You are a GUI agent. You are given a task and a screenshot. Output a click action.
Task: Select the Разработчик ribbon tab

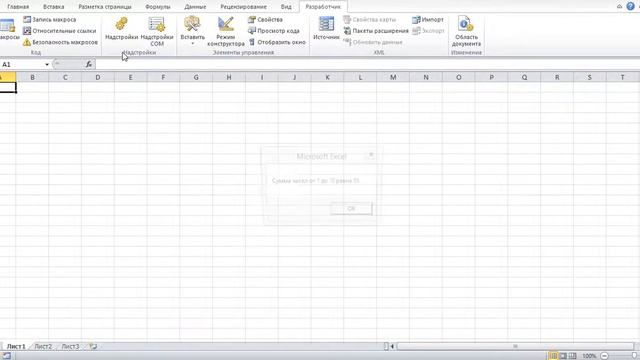coord(323,7)
